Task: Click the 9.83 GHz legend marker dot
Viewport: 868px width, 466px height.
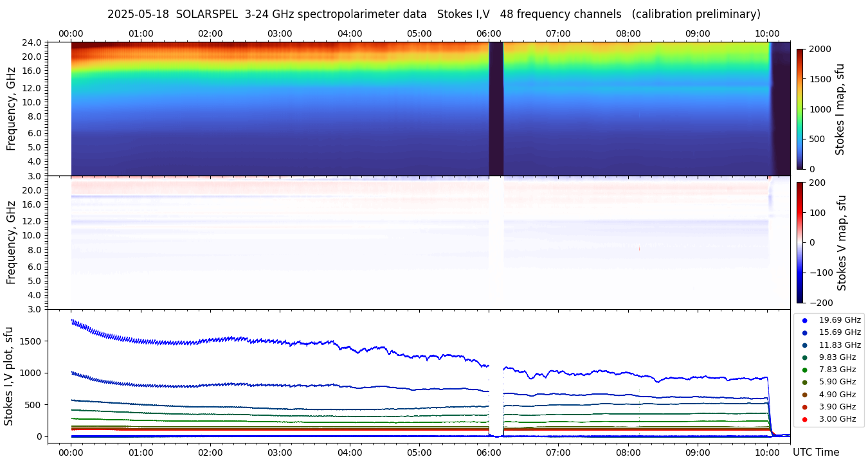Action: pos(804,357)
